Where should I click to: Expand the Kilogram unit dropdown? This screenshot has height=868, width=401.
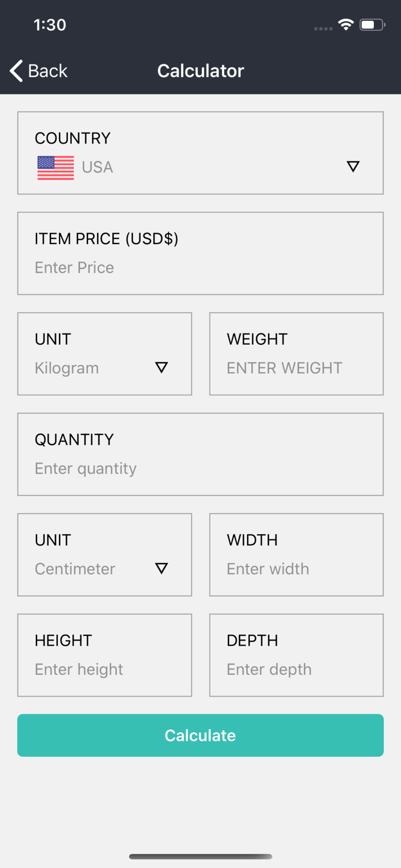[x=161, y=367]
